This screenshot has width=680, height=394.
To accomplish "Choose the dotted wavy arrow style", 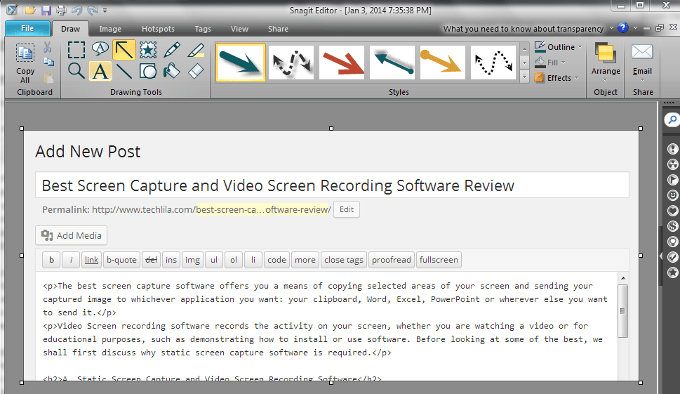I will click(x=494, y=63).
